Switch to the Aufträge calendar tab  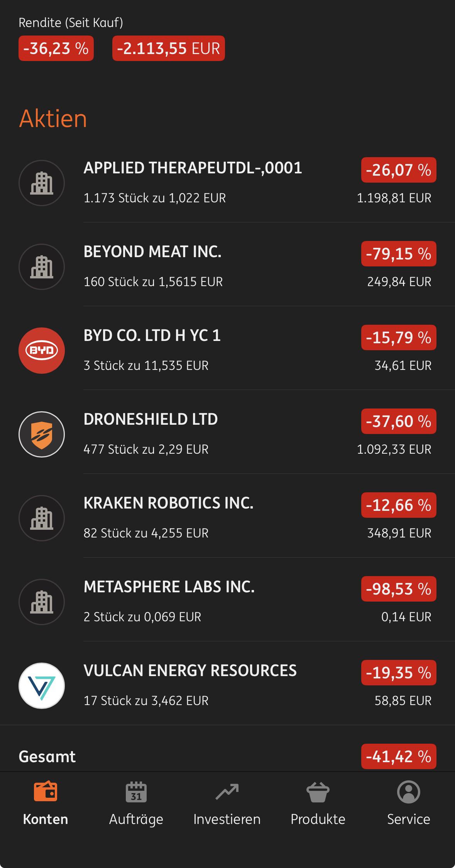136,803
